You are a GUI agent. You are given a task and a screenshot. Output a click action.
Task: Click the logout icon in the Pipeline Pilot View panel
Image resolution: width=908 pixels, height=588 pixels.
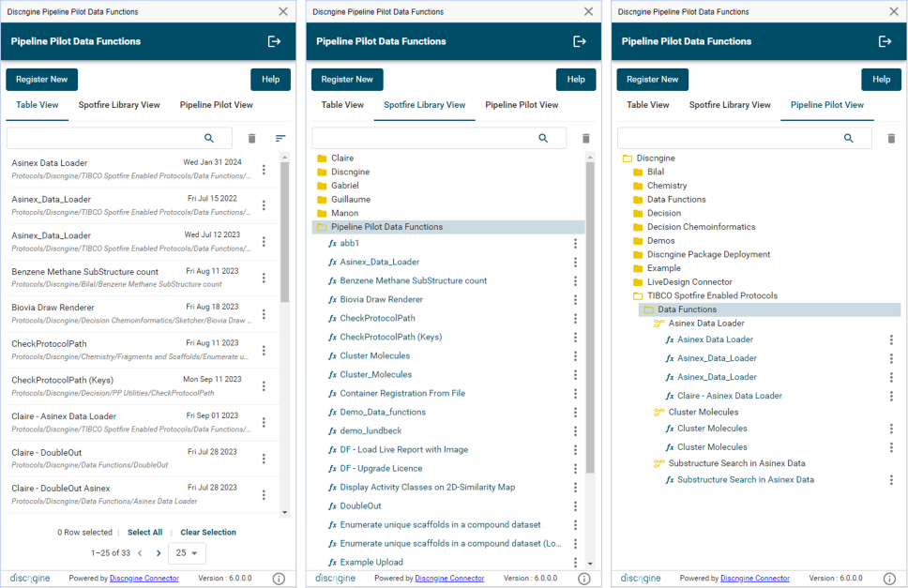point(885,41)
